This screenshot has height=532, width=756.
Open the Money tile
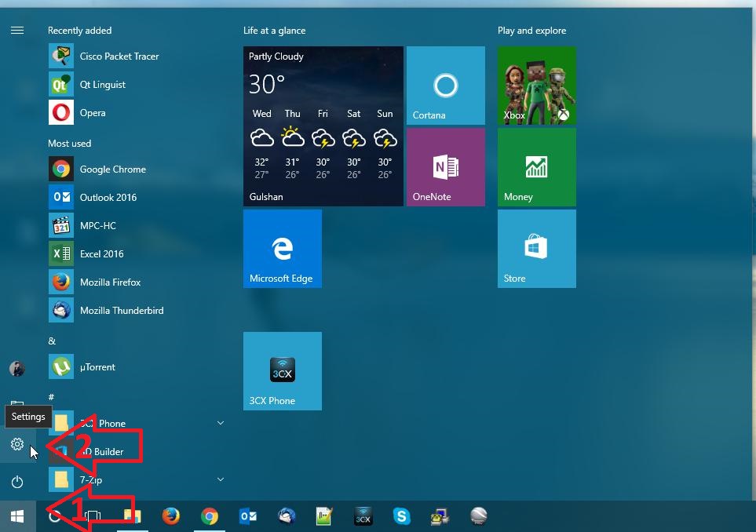tap(536, 166)
